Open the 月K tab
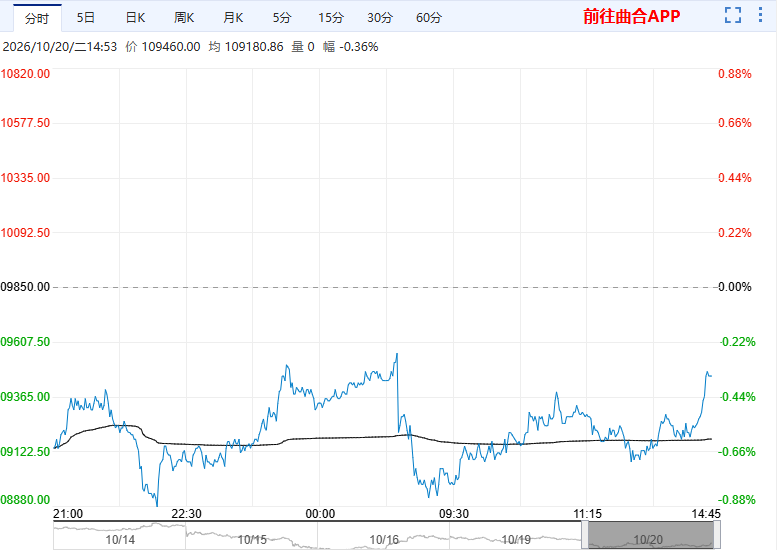 click(233, 18)
